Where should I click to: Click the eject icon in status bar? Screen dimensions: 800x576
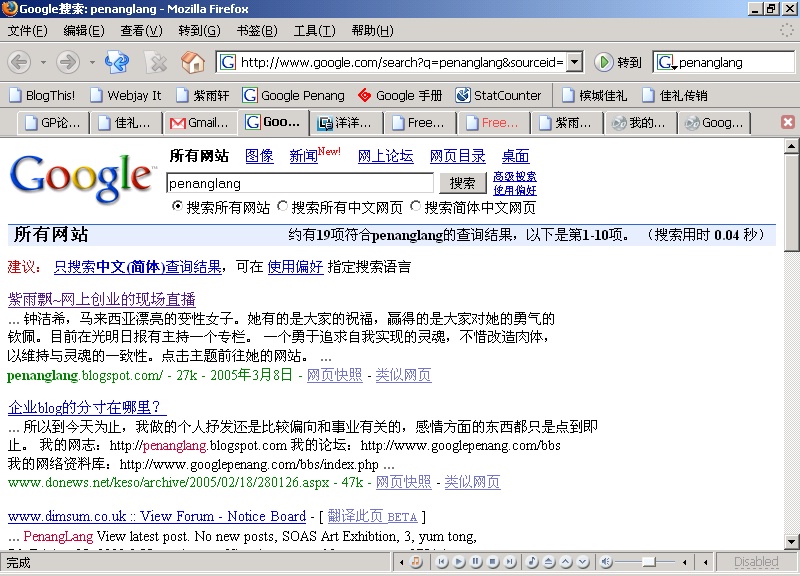[x=549, y=562]
